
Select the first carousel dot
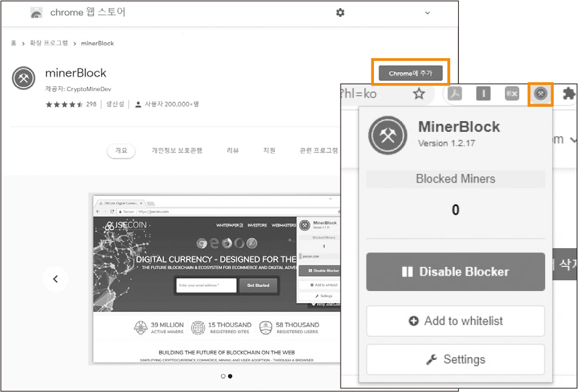tap(223, 376)
